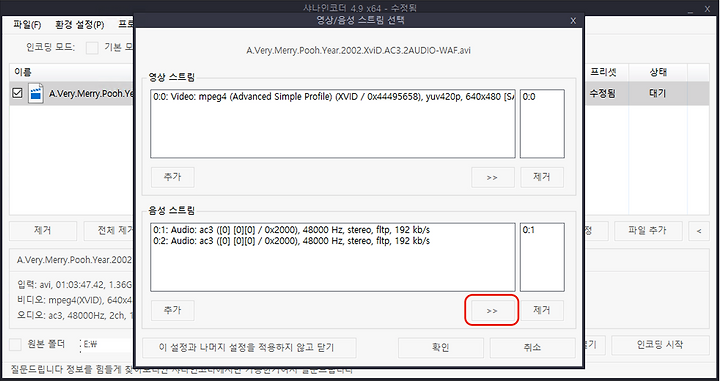Close the 영상/음성 스트림 선택 dialog
720x381 pixels.
tap(573, 21)
